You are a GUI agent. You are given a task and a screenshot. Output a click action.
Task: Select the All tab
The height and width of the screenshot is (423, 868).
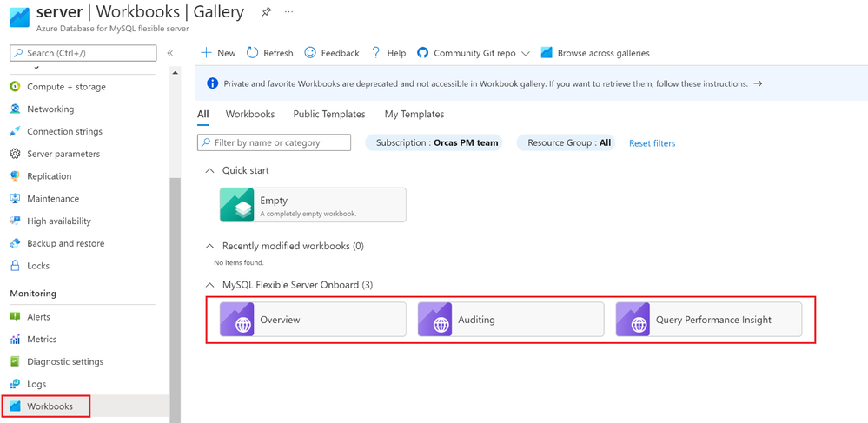tap(203, 114)
